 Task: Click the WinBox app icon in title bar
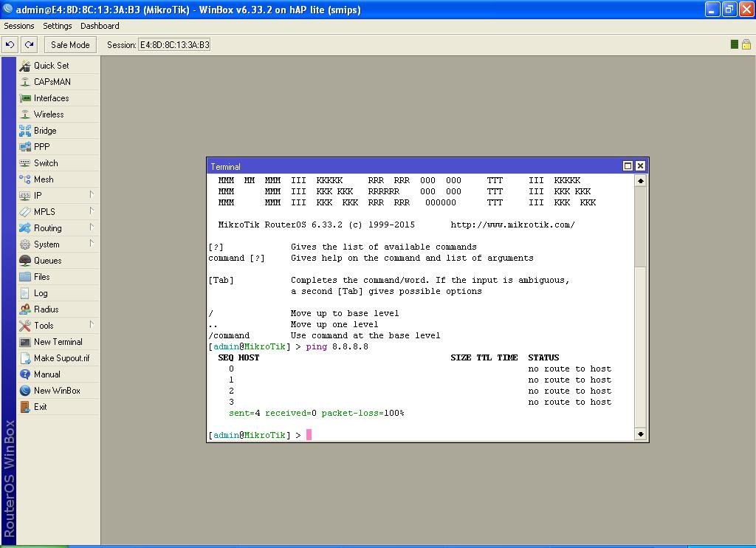click(7, 9)
